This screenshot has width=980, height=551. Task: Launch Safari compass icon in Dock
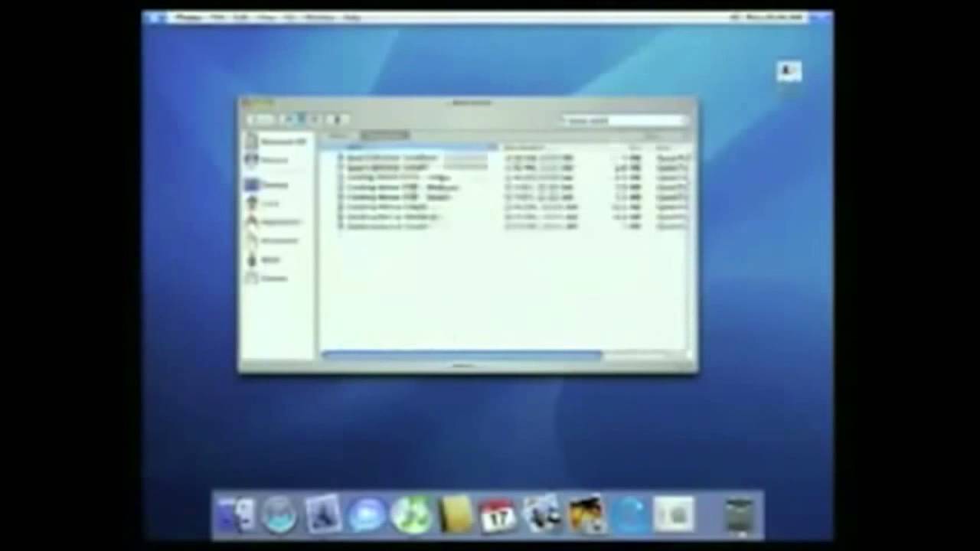click(x=279, y=515)
